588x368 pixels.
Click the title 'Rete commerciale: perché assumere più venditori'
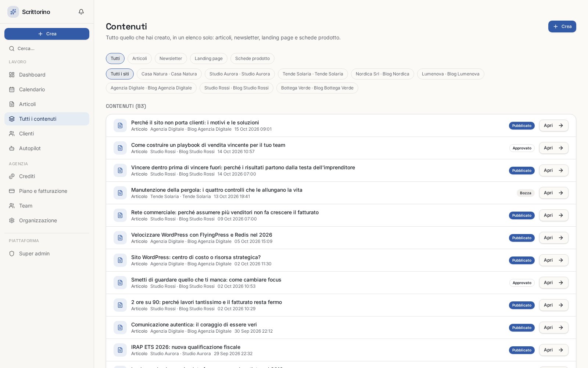(225, 212)
